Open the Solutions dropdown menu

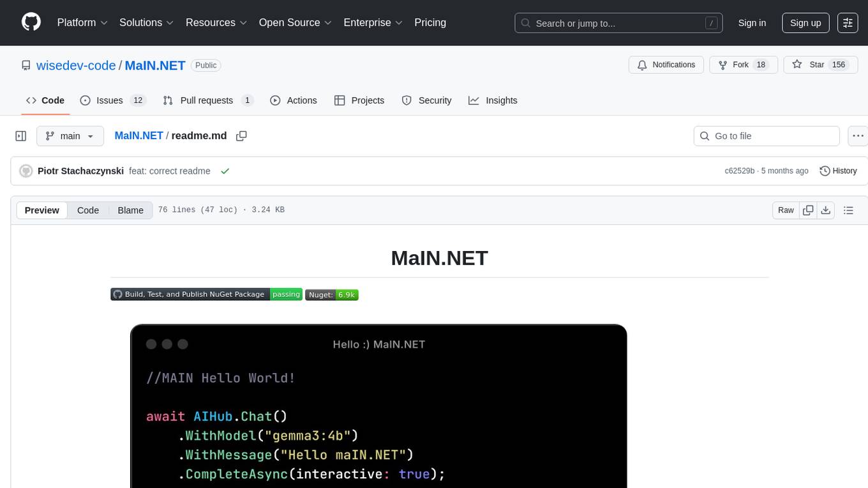146,22
